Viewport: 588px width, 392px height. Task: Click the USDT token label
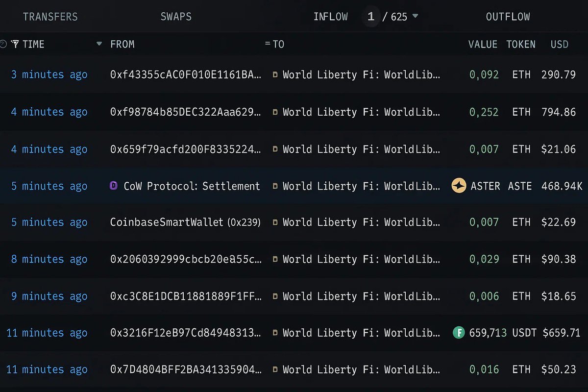tap(524, 333)
